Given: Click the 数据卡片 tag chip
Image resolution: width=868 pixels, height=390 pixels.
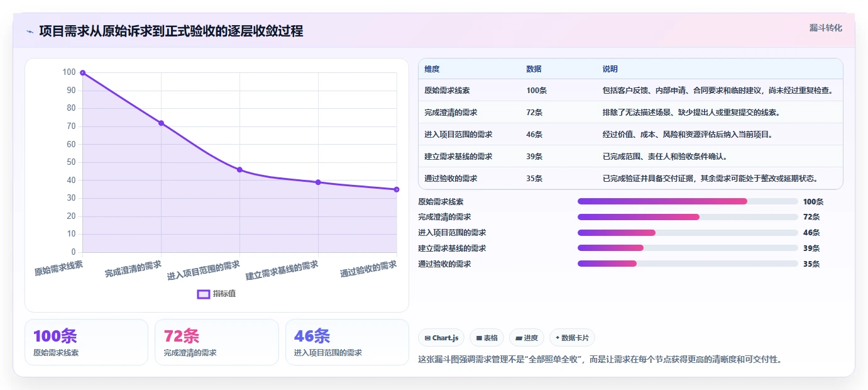Looking at the screenshot, I should tap(573, 338).
